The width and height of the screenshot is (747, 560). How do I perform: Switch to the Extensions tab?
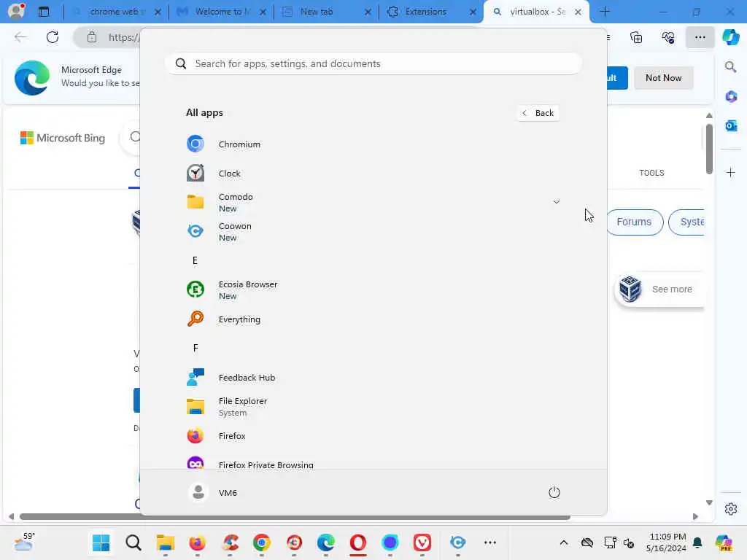pyautogui.click(x=432, y=12)
